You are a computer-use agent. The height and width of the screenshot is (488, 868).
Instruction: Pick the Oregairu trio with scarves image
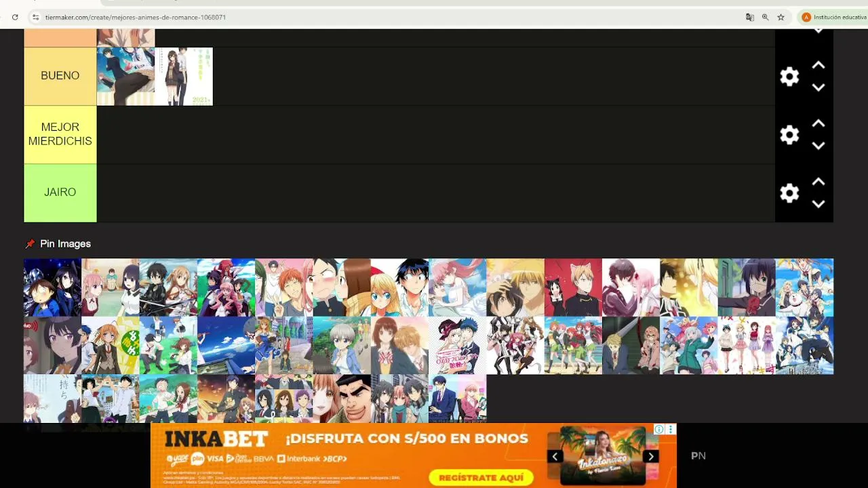coord(399,399)
